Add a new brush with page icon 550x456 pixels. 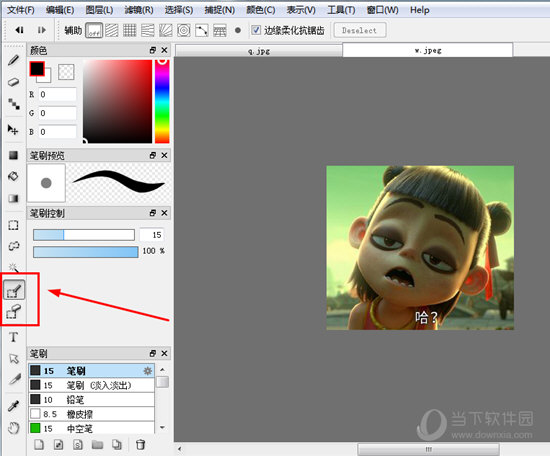(x=39, y=445)
